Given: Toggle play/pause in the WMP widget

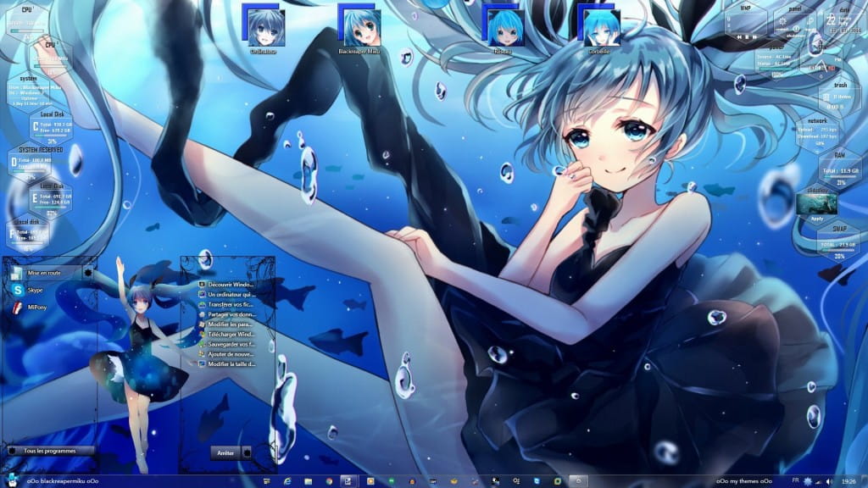Looking at the screenshot, I should (747, 36).
